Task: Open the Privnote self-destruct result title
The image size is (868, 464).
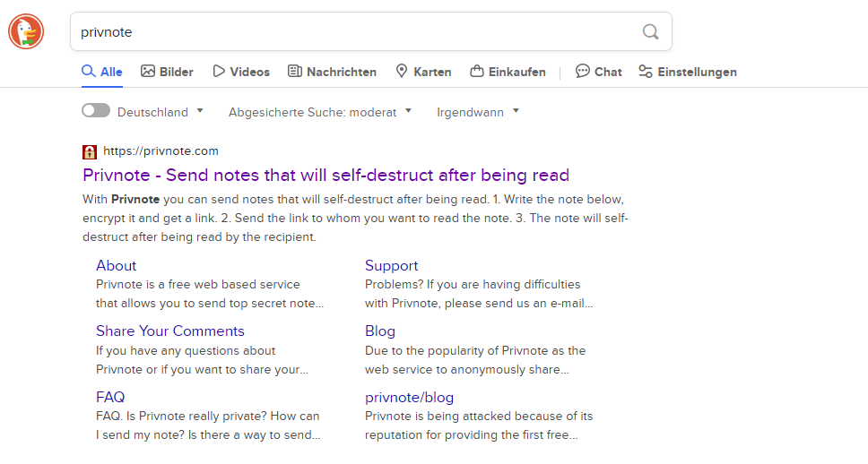Action: click(x=325, y=176)
